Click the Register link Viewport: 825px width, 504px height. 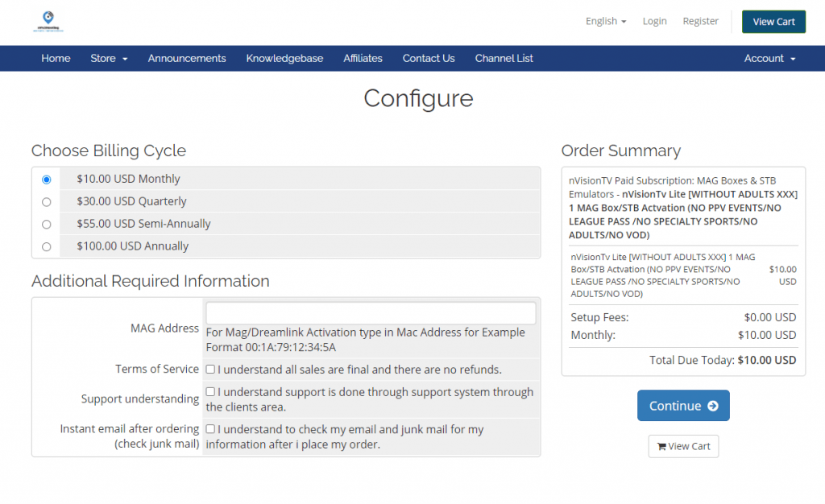700,21
